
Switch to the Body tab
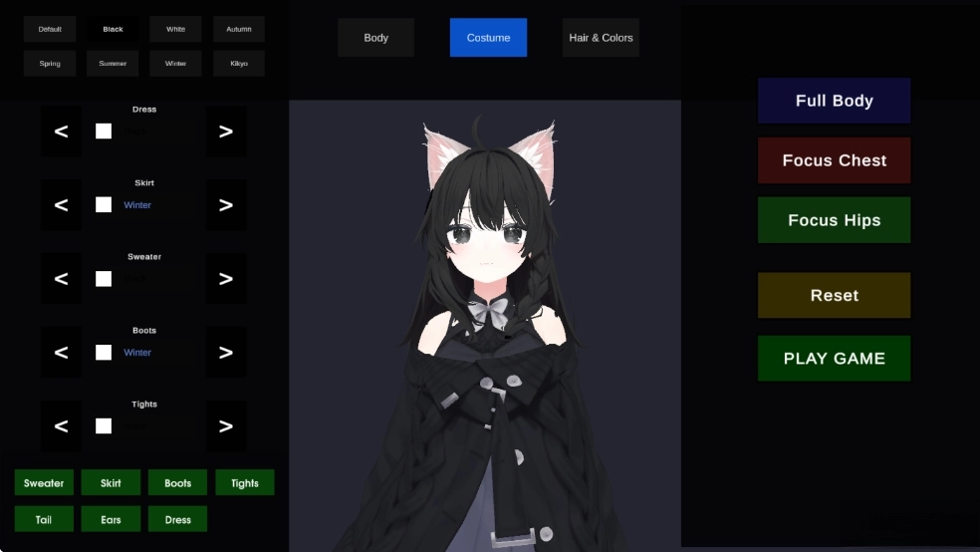coord(375,38)
